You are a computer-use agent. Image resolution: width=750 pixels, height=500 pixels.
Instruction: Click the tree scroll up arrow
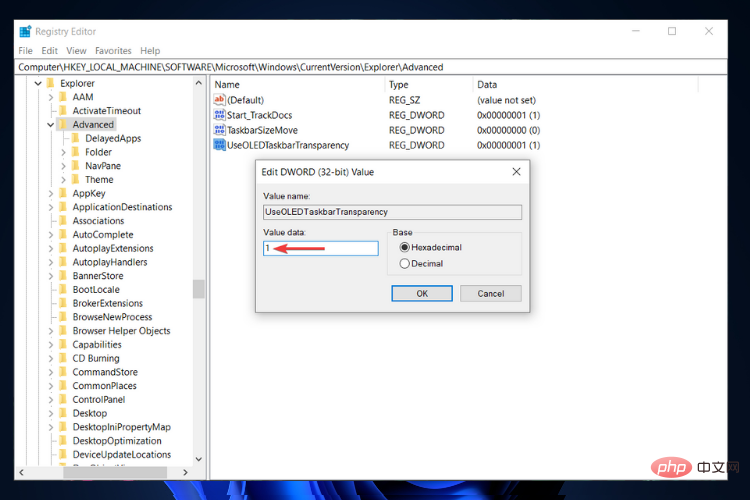coord(199,83)
